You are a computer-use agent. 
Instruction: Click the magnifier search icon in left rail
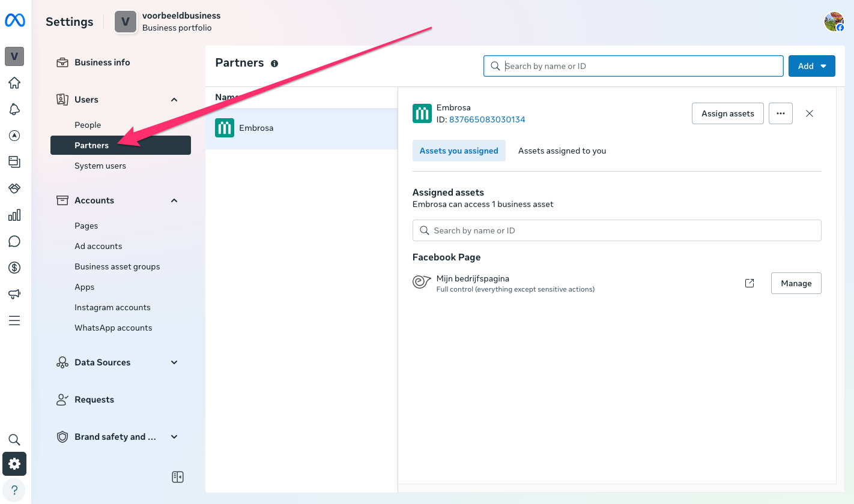[x=14, y=440]
